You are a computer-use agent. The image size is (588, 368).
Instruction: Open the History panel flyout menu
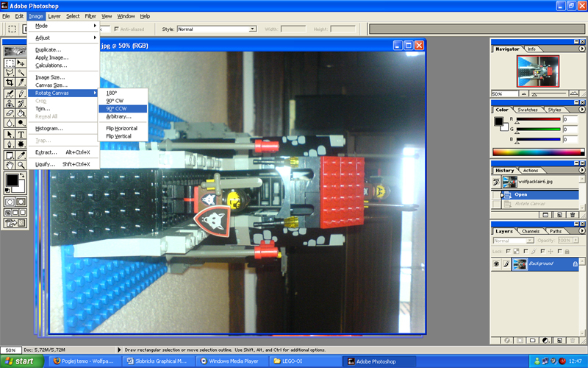point(581,170)
